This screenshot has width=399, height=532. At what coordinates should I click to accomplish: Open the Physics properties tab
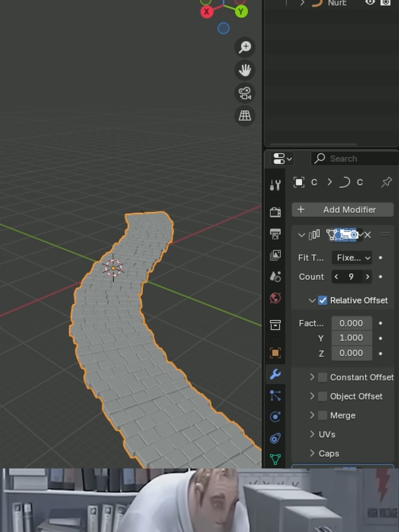[275, 417]
